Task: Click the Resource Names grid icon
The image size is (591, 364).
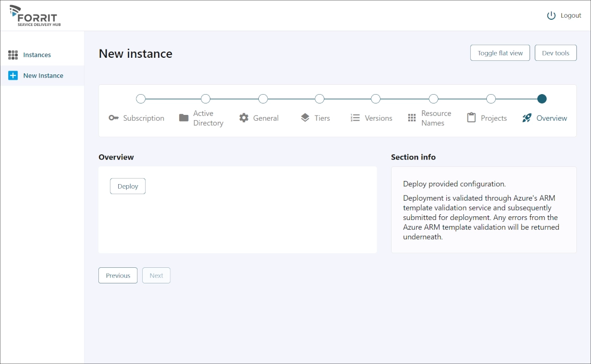Action: 412,118
